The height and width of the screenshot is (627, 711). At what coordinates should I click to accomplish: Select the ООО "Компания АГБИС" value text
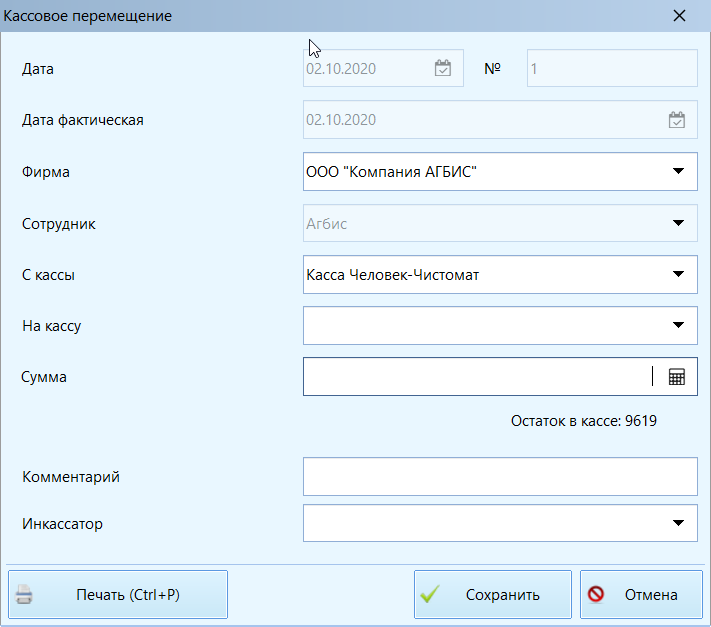(x=392, y=172)
